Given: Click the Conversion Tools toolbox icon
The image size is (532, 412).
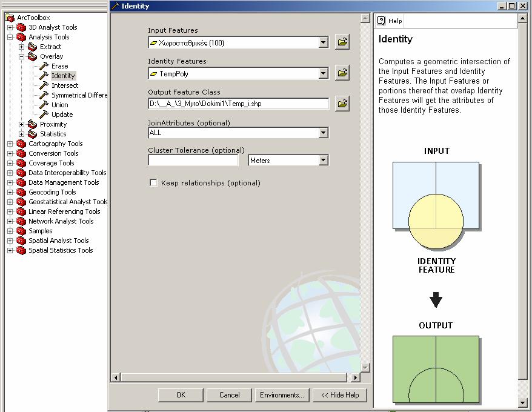Looking at the screenshot, I should pos(21,153).
